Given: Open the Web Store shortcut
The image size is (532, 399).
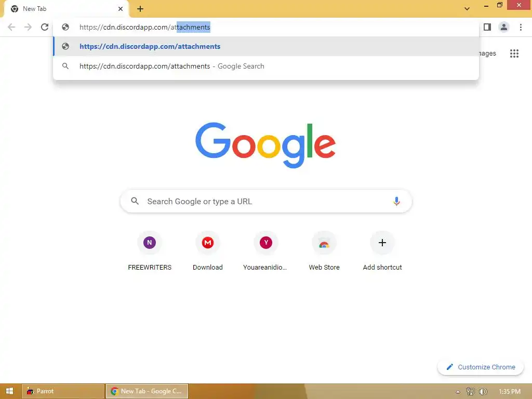Looking at the screenshot, I should point(324,251).
